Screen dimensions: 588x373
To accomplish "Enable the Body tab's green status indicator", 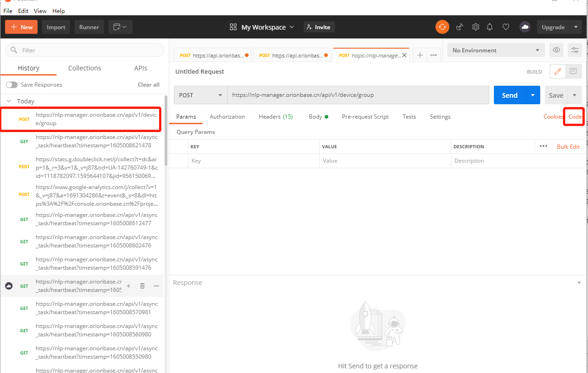I will pos(326,116).
